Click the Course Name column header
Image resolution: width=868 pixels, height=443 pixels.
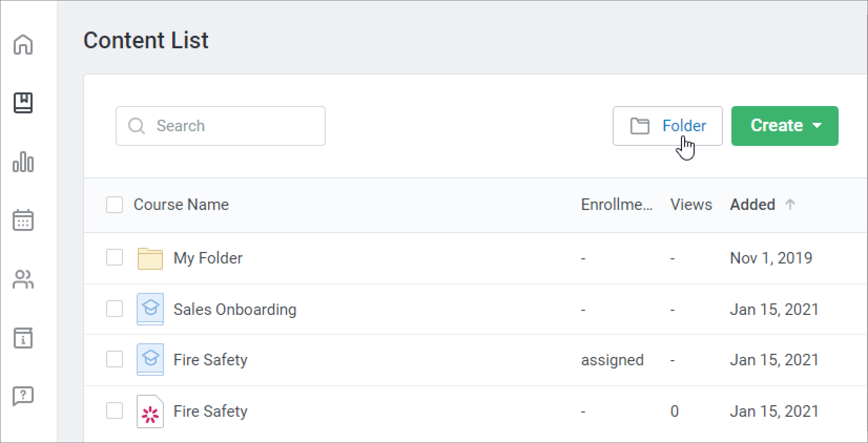click(181, 205)
